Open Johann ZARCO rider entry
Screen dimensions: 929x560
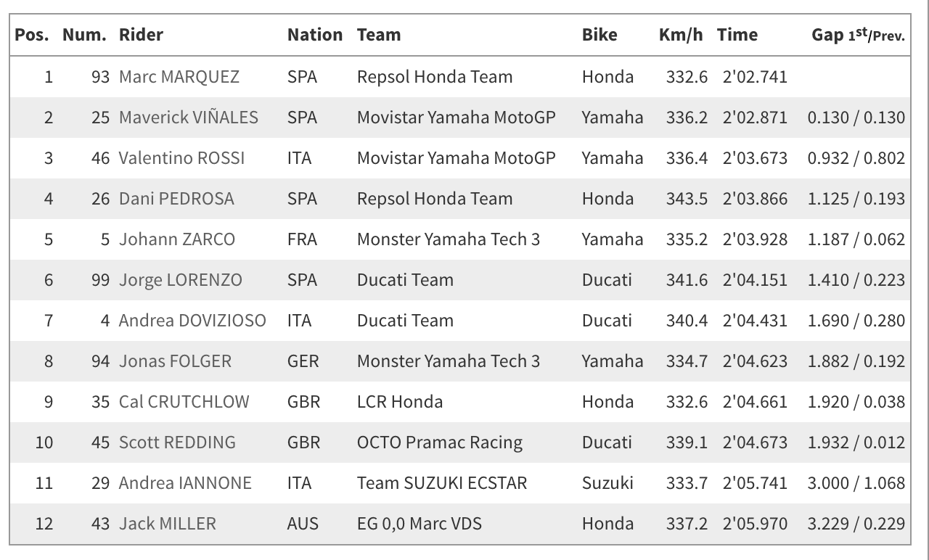coord(177,239)
